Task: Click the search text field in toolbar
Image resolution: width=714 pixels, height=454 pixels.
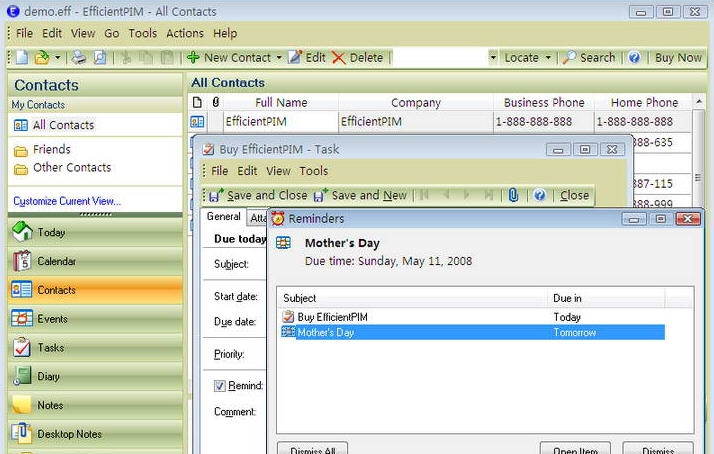Action: (440, 58)
